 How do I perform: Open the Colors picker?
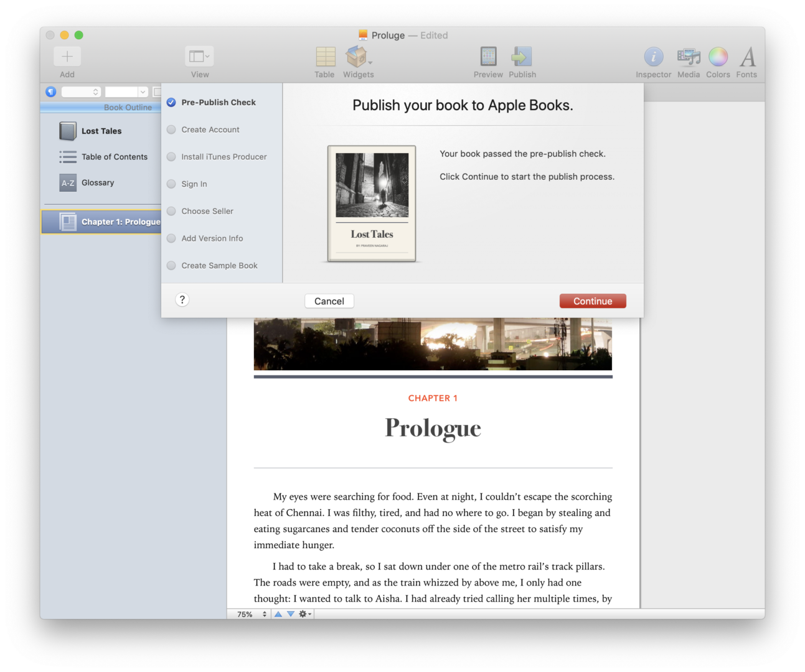pyautogui.click(x=718, y=57)
